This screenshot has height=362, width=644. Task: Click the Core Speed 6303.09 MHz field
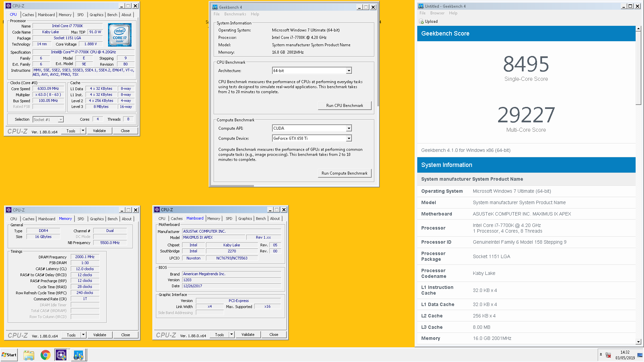click(48, 89)
